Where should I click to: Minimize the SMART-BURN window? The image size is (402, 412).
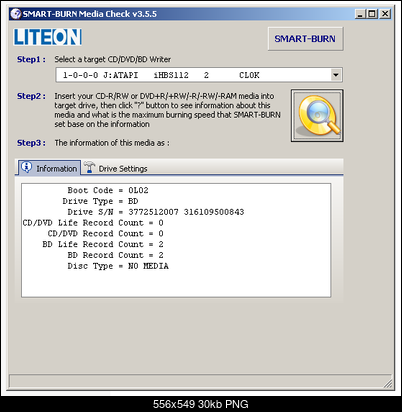(360, 14)
